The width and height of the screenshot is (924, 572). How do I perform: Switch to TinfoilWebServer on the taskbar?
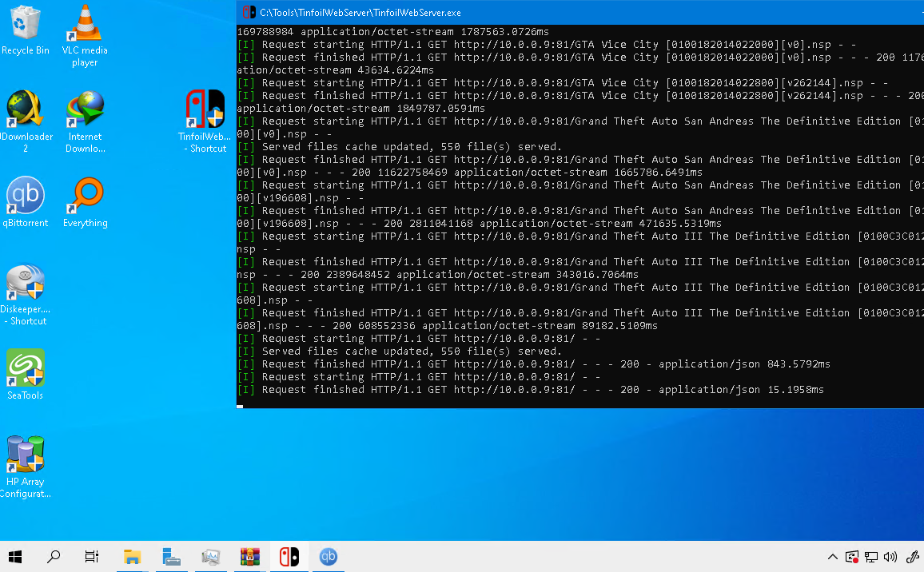[289, 557]
